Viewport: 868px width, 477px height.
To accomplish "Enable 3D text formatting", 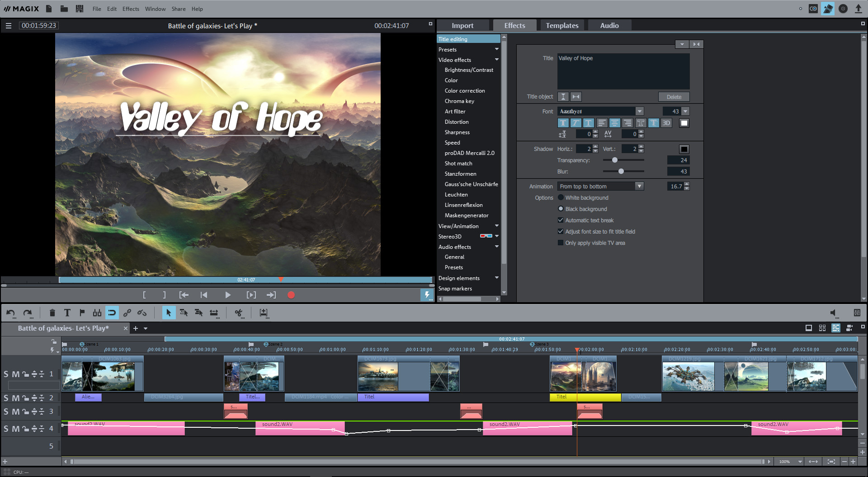I will point(665,122).
